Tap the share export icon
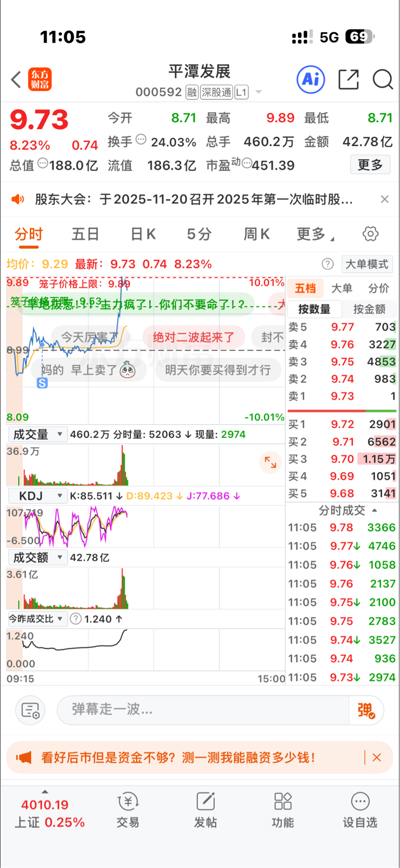This screenshot has width=400, height=868. 349,80
